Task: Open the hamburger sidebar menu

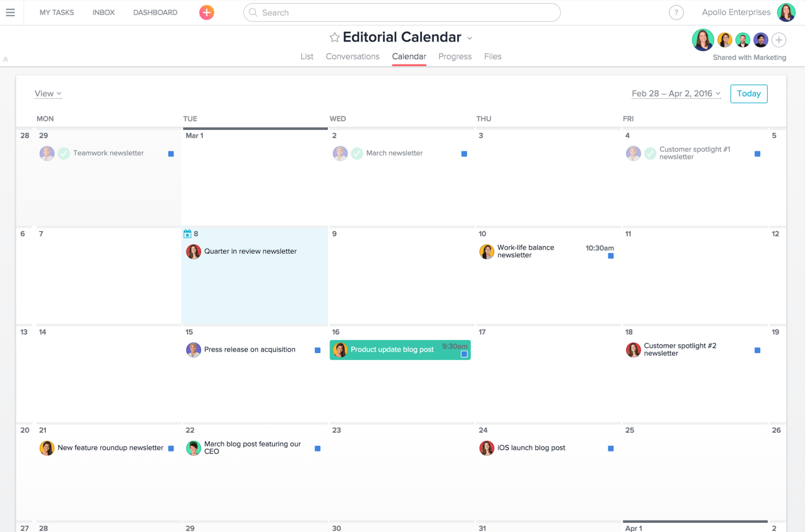Action: tap(10, 12)
